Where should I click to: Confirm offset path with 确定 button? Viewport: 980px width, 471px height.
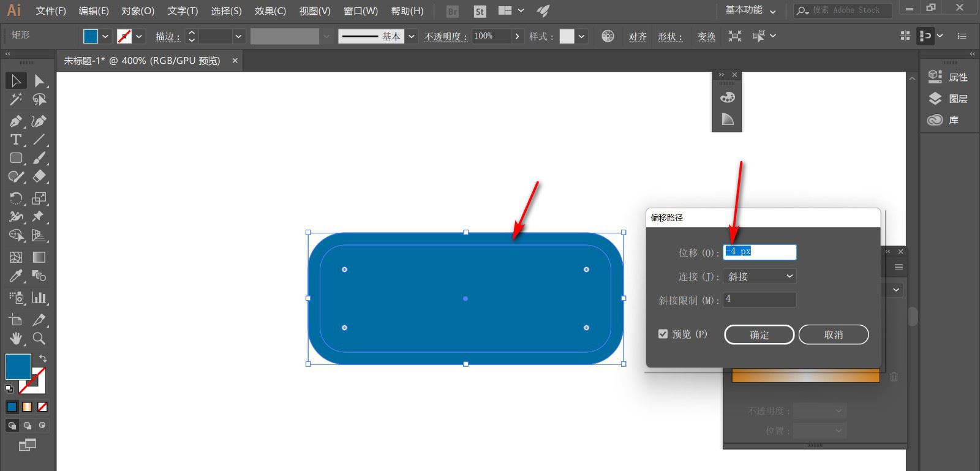coord(759,335)
